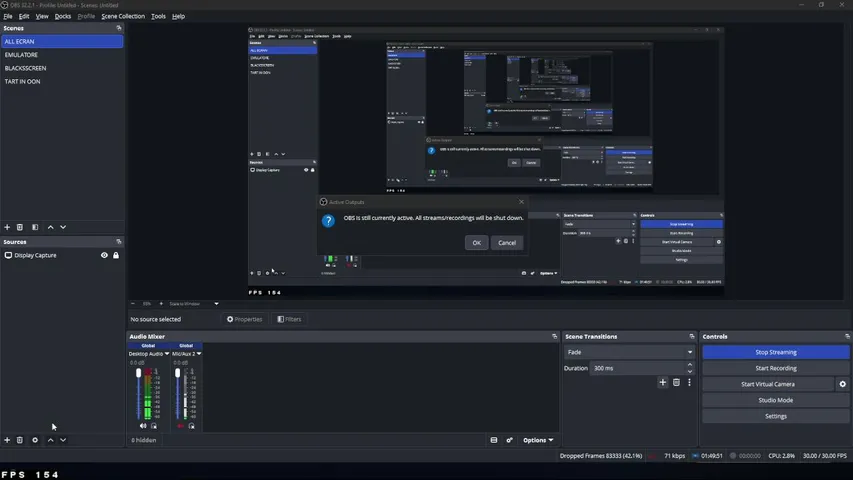Open scene filters from the Scenes toolbar
The image size is (853, 480).
tap(35, 227)
